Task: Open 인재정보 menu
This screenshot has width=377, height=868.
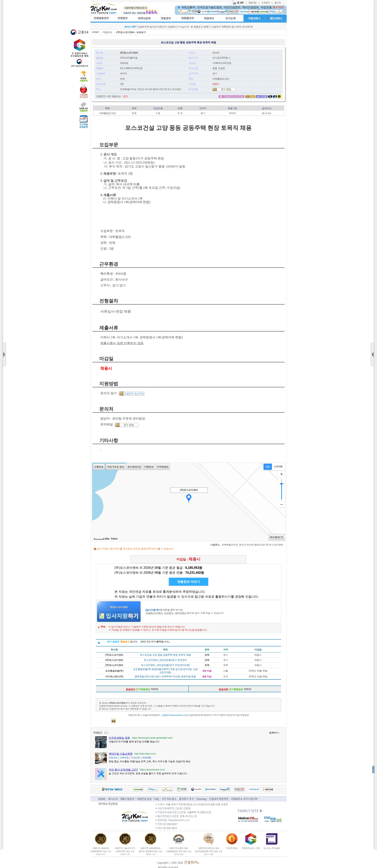Action: 123,18
